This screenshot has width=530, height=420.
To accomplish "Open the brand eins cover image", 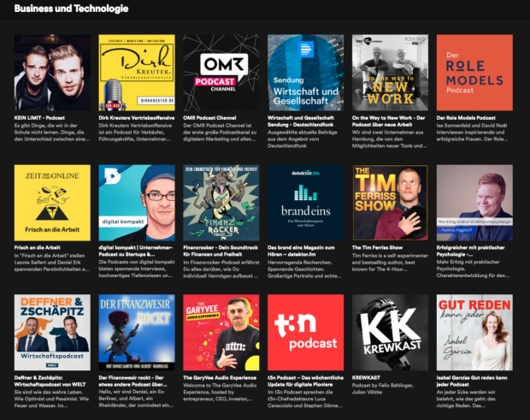I will (305, 203).
